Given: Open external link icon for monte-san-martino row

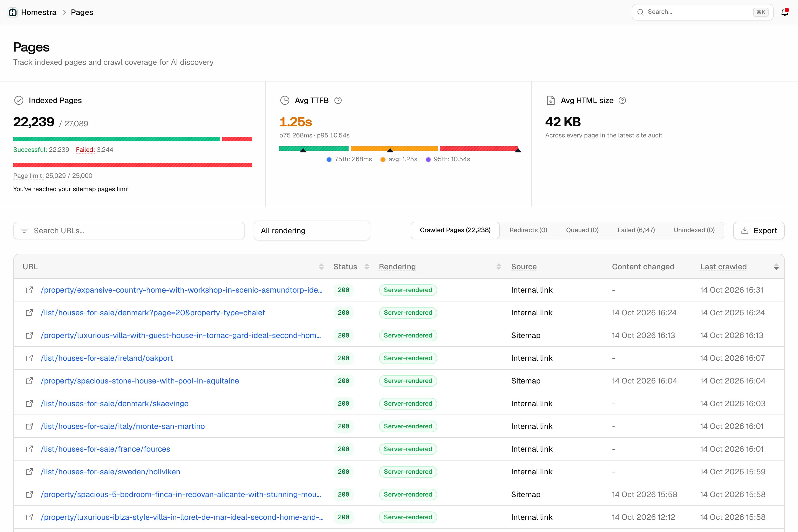Looking at the screenshot, I should point(30,426).
